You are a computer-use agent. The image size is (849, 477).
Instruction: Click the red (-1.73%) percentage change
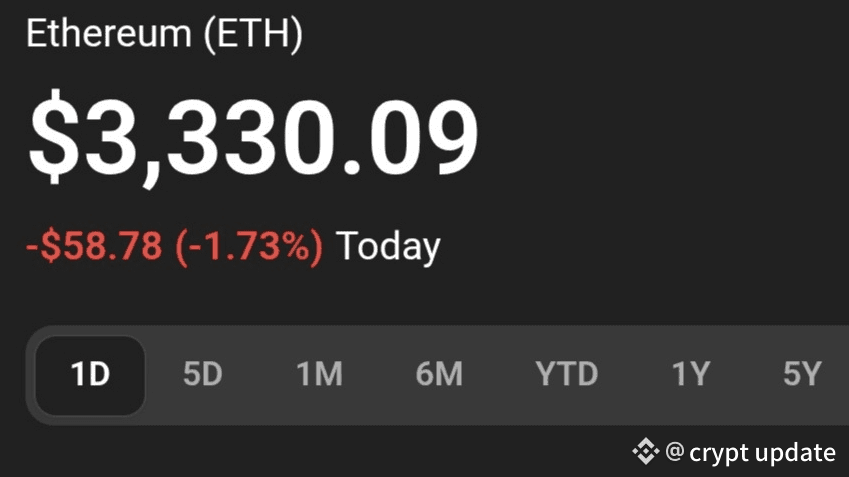249,246
